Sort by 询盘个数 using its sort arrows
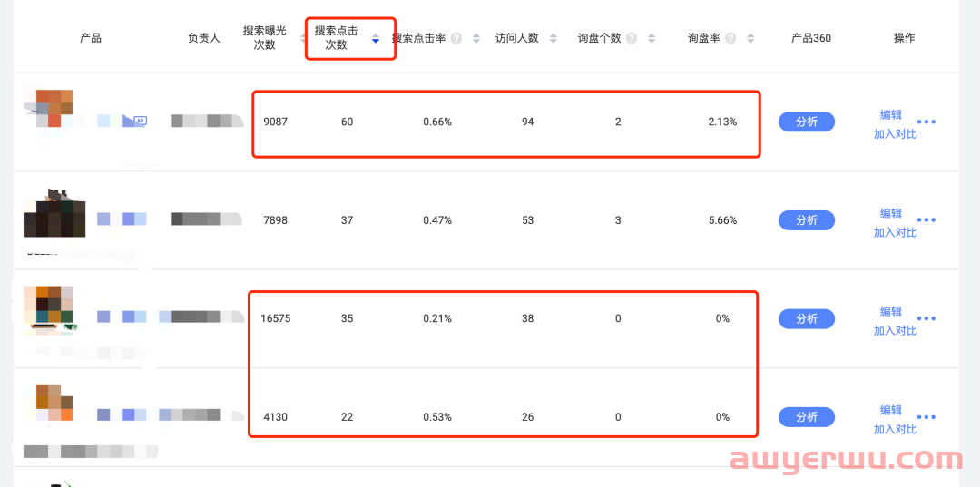 tap(652, 38)
